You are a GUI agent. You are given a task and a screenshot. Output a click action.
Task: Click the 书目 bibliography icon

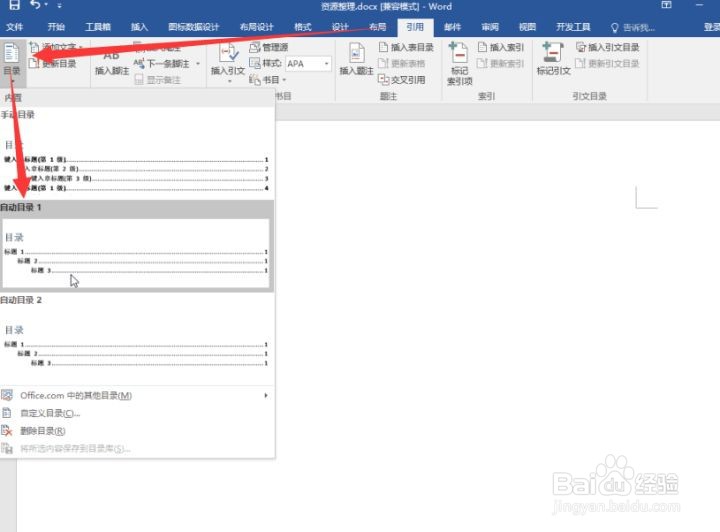tap(255, 80)
